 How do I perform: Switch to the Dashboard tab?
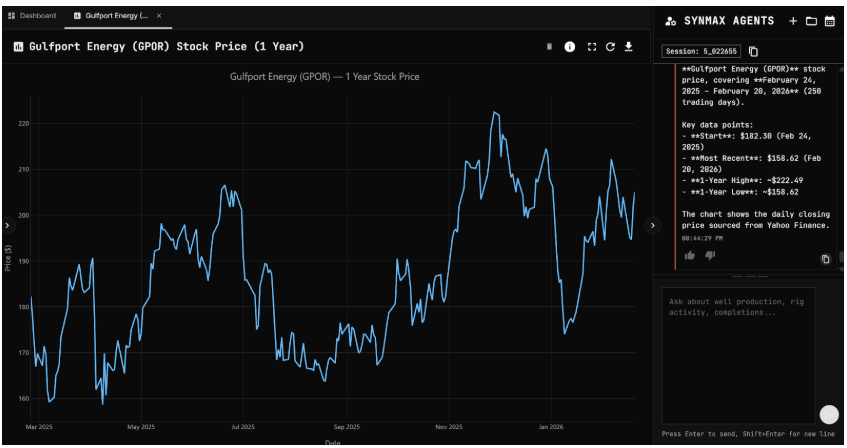pyautogui.click(x=33, y=16)
